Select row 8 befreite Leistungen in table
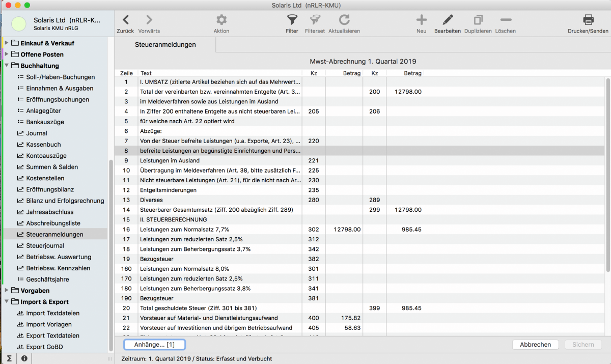 (220, 151)
